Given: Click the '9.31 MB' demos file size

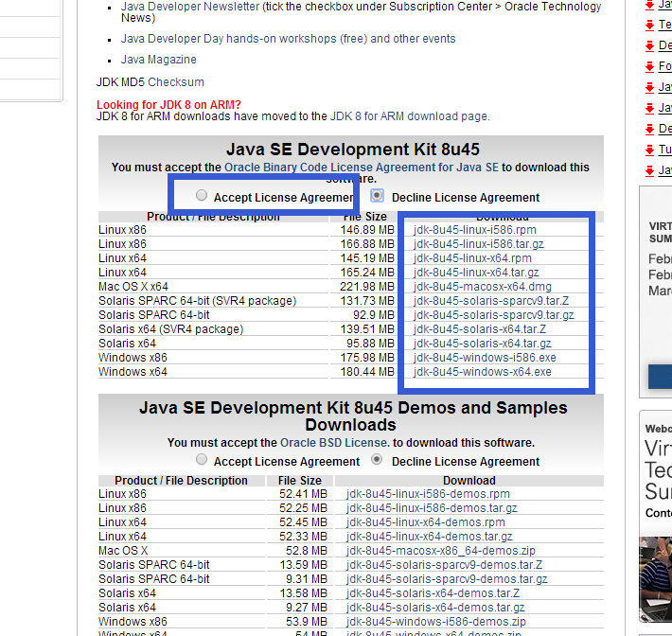Looking at the screenshot, I should pos(307,578).
